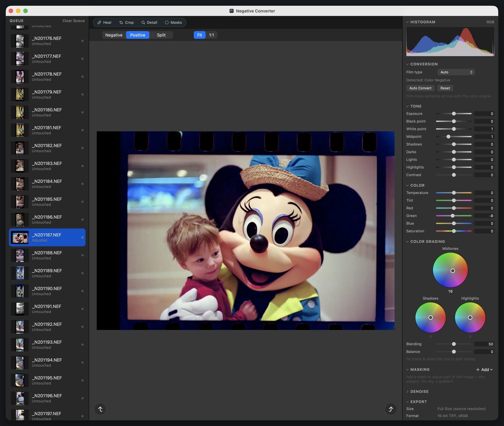Click the Tint slider
The height and width of the screenshot is (426, 504).
(454, 201)
